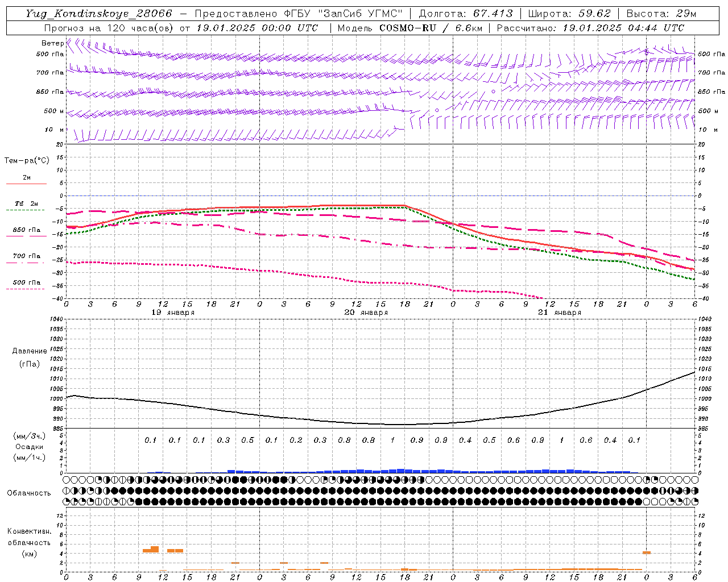Click the 'Осадки' precipitation label
The height and width of the screenshot is (582, 728).
pos(30,447)
